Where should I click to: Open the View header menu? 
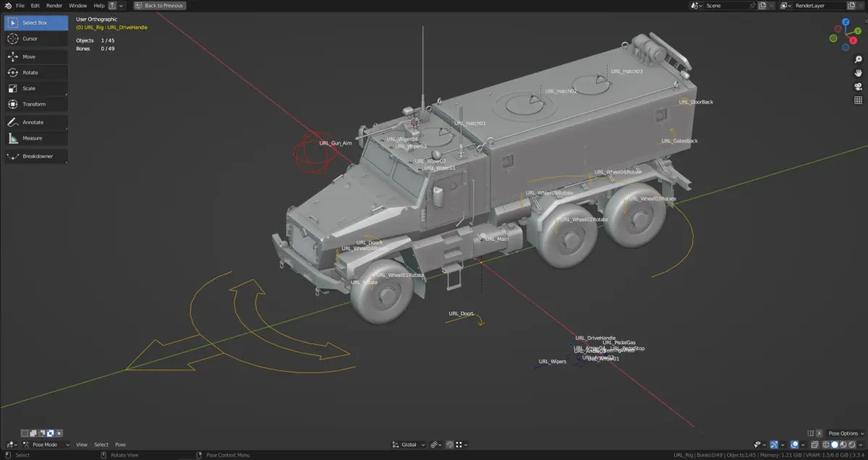(82, 444)
